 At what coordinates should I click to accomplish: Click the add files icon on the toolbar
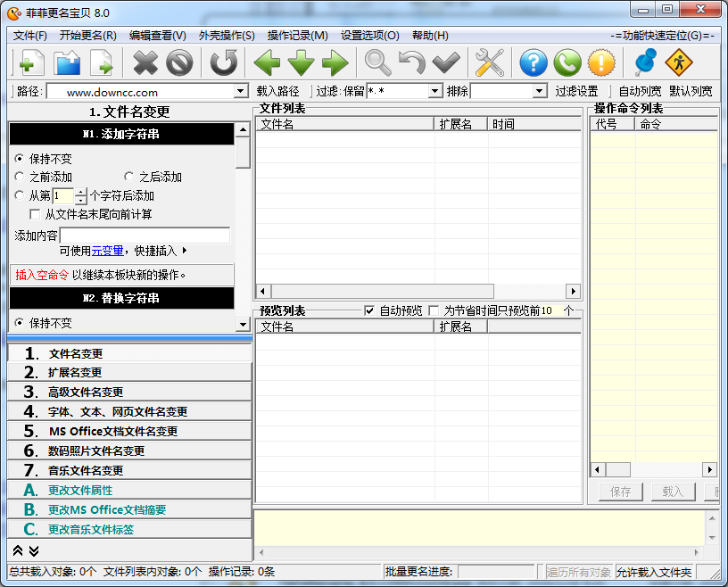29,62
